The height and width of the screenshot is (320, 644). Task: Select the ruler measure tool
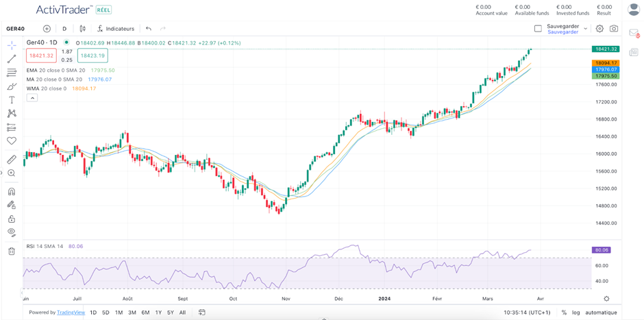point(12,160)
